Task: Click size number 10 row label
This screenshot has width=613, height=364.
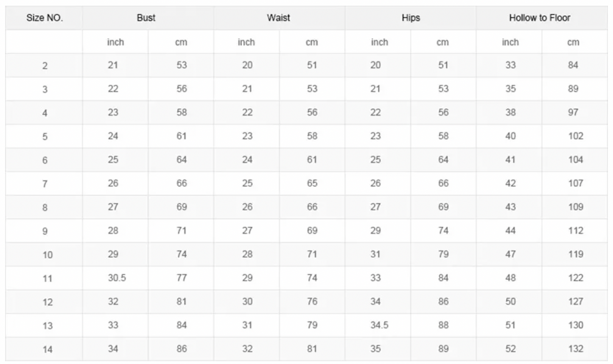Action: coord(47,255)
